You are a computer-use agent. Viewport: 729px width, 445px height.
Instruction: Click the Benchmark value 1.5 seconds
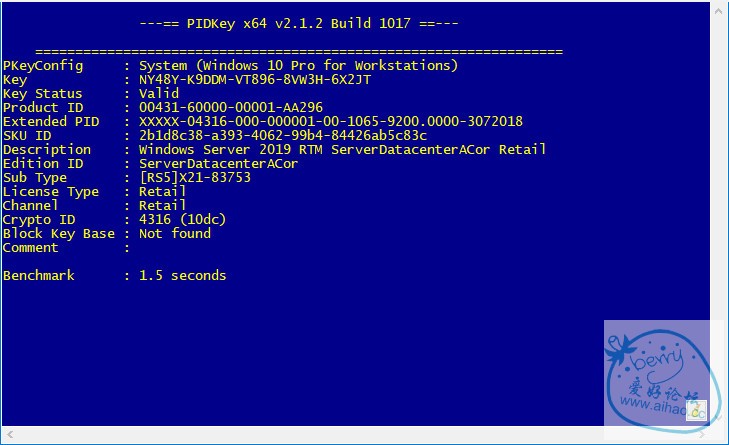click(183, 276)
